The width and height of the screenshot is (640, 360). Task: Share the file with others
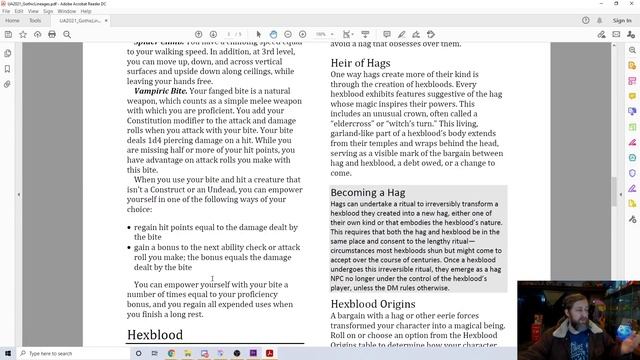tap(631, 35)
